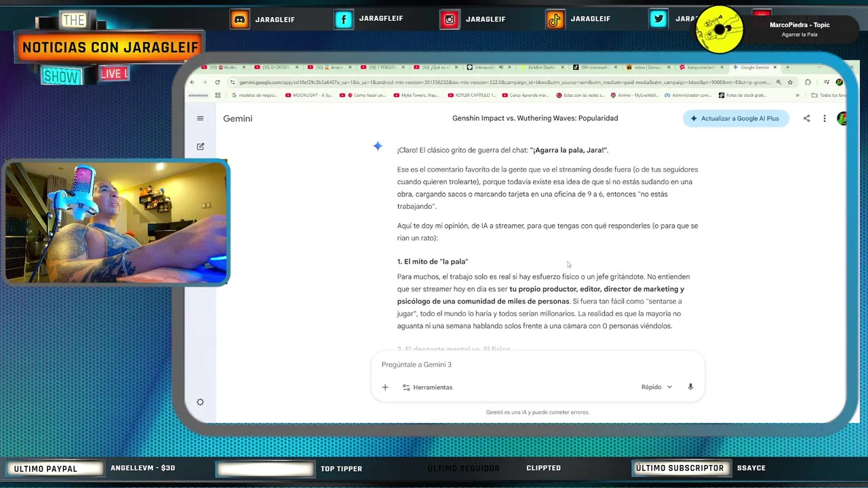Click the webcam video thumbnail
Viewport: 868px width, 488px height.
pyautogui.click(x=116, y=222)
